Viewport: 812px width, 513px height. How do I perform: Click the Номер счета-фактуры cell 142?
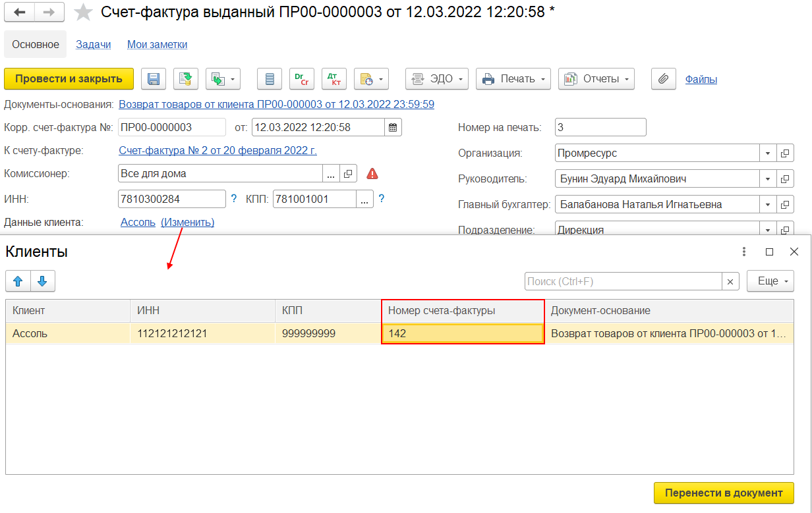pos(463,333)
